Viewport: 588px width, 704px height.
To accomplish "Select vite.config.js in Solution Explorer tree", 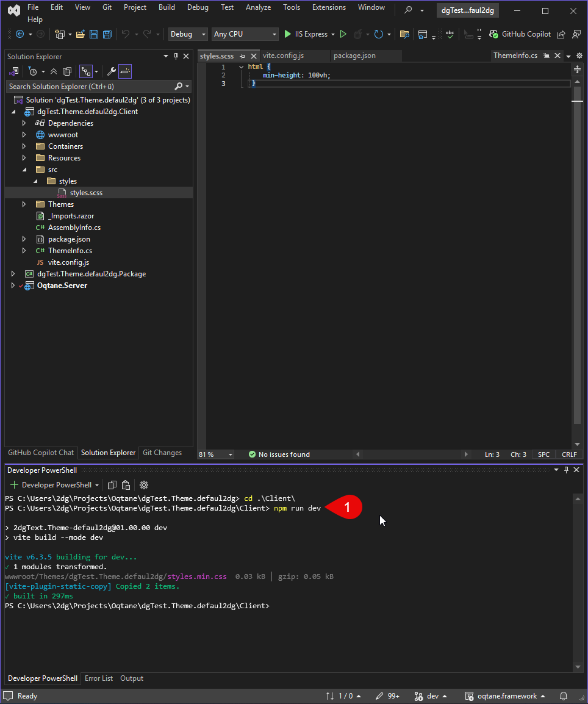I will point(68,262).
